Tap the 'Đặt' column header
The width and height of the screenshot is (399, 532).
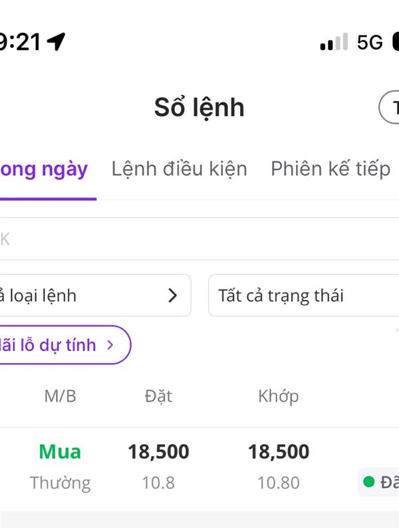158,396
